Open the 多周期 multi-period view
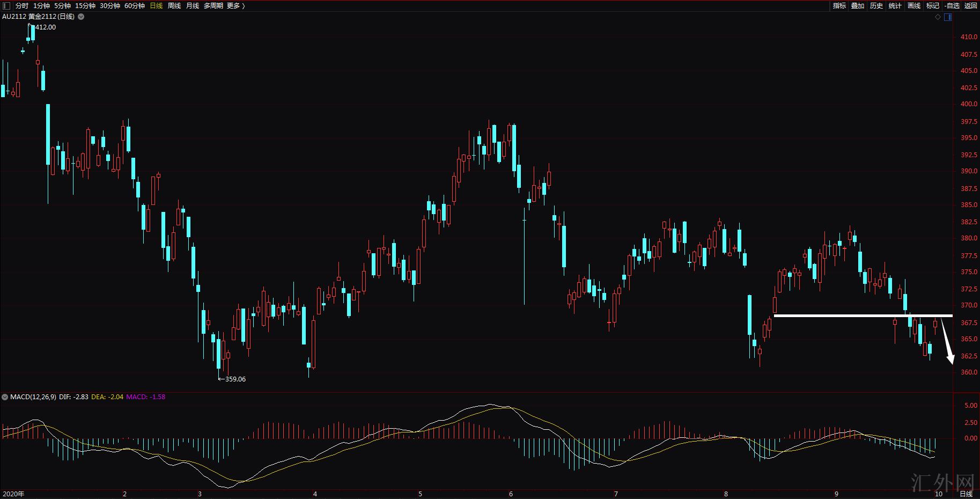The image size is (980, 499). [213, 5]
